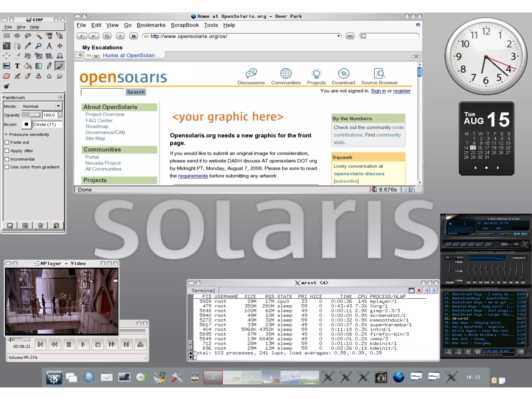Open the equalizer PRESETS button
Screen dimensions: 532x399
point(519,258)
